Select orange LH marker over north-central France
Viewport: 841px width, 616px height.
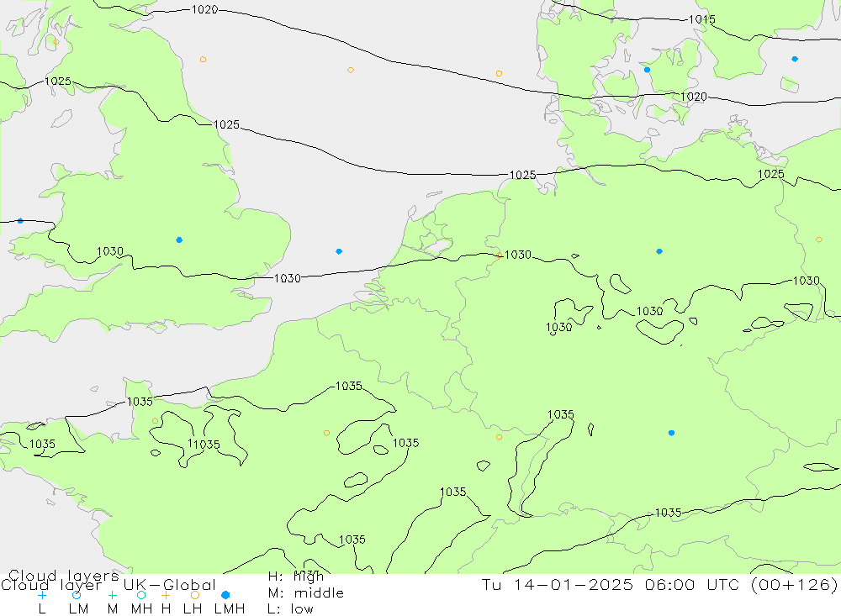(326, 433)
